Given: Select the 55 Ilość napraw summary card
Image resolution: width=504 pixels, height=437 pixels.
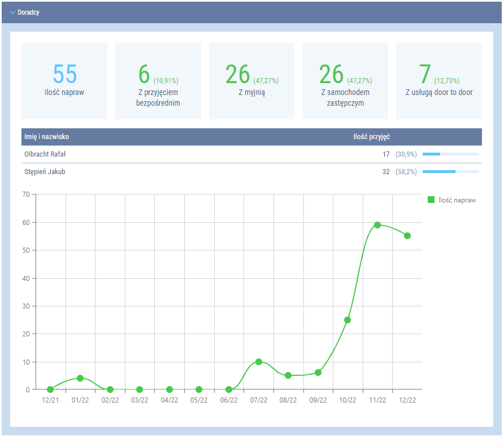Looking at the screenshot, I should tap(64, 81).
